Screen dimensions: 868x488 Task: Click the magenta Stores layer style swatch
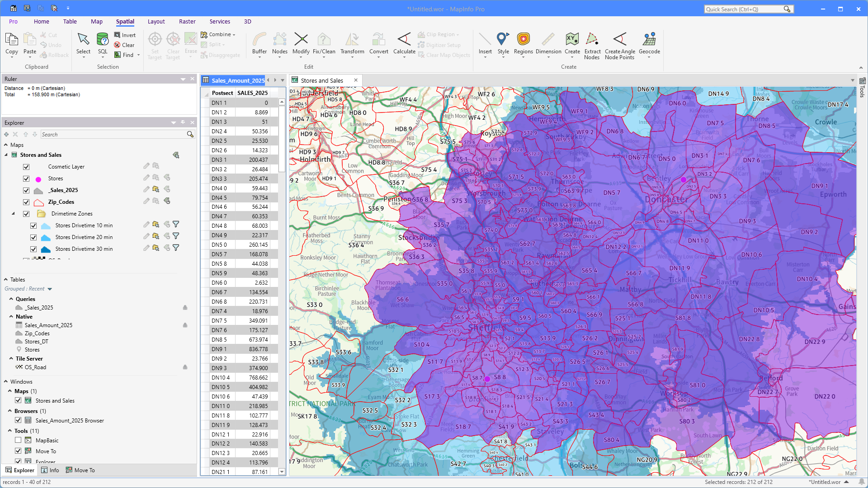click(x=38, y=179)
